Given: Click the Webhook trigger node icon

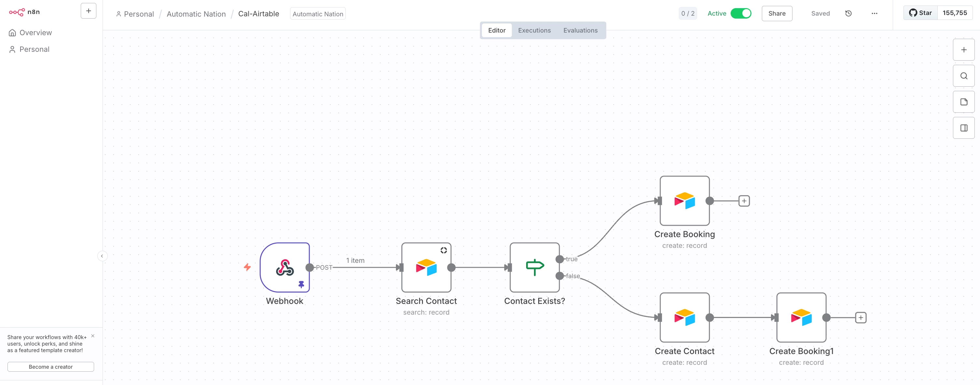Looking at the screenshot, I should (285, 267).
